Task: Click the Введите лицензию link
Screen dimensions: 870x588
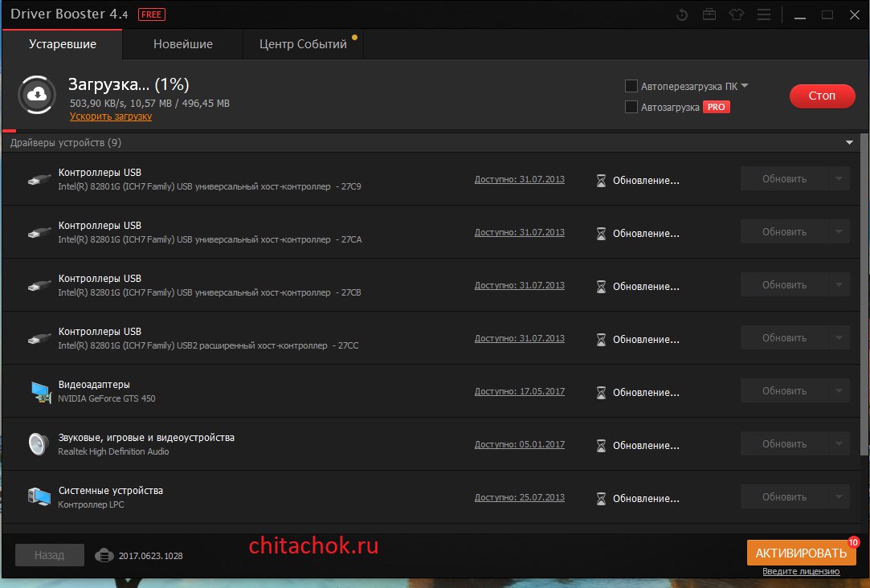Action: coord(801,571)
